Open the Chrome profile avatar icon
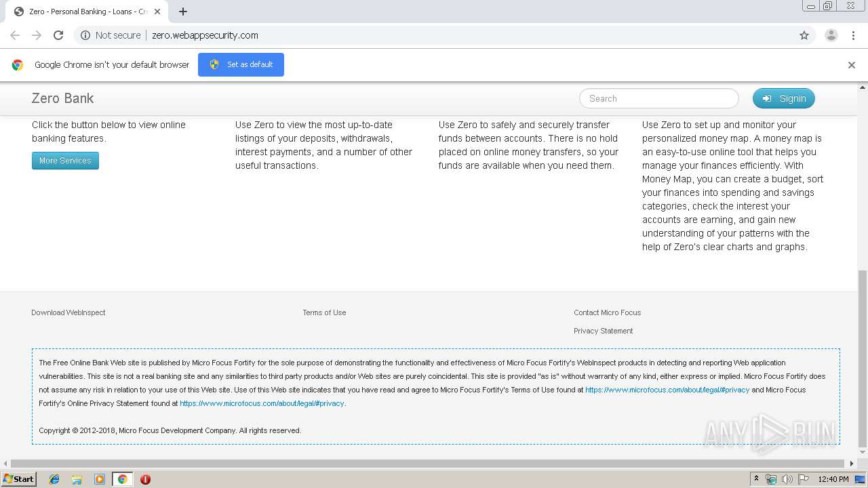Viewport: 868px width, 488px height. point(831,35)
